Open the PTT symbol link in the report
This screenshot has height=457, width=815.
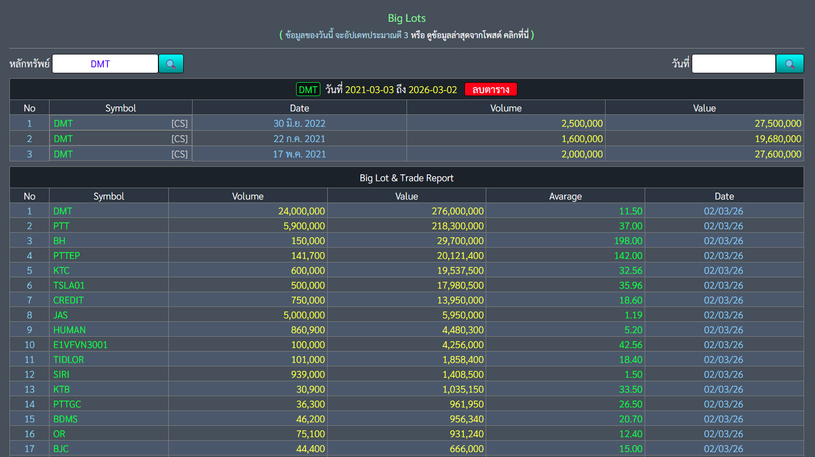pyautogui.click(x=62, y=226)
